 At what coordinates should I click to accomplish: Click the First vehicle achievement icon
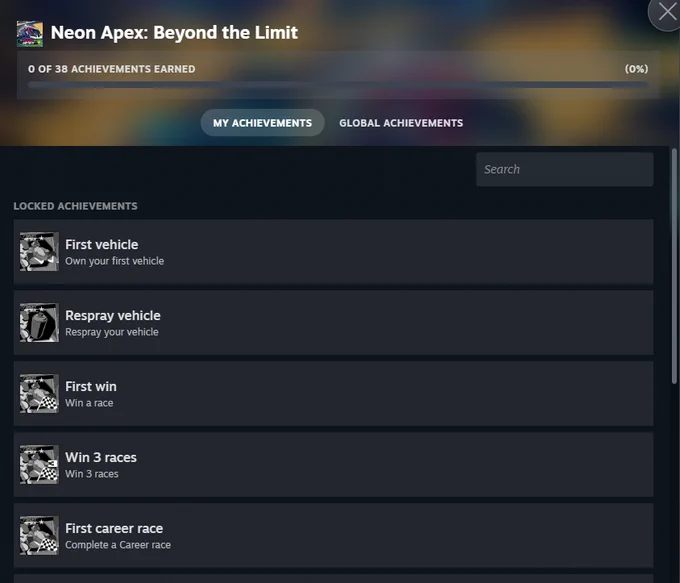pyautogui.click(x=39, y=252)
